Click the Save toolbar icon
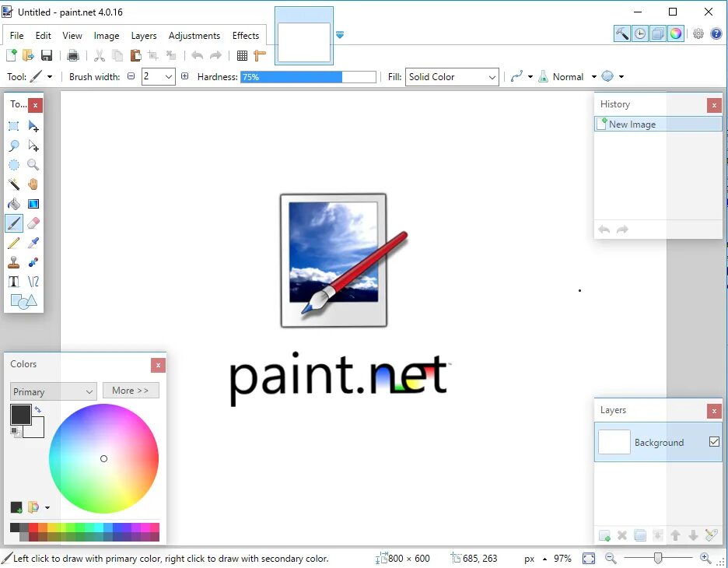728x568 pixels. tap(47, 56)
